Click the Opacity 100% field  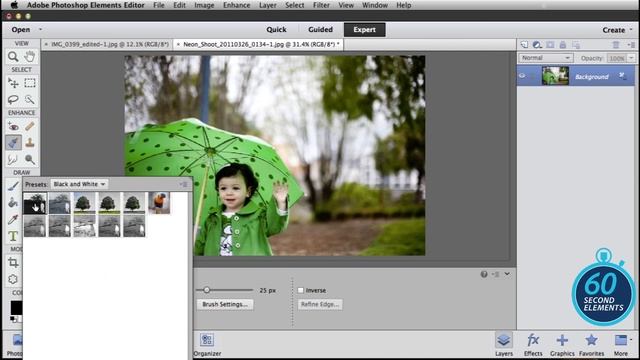point(616,58)
